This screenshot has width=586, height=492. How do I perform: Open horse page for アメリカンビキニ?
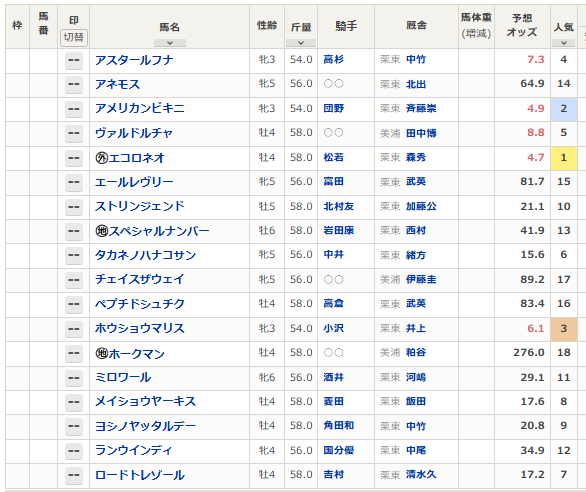click(x=140, y=108)
